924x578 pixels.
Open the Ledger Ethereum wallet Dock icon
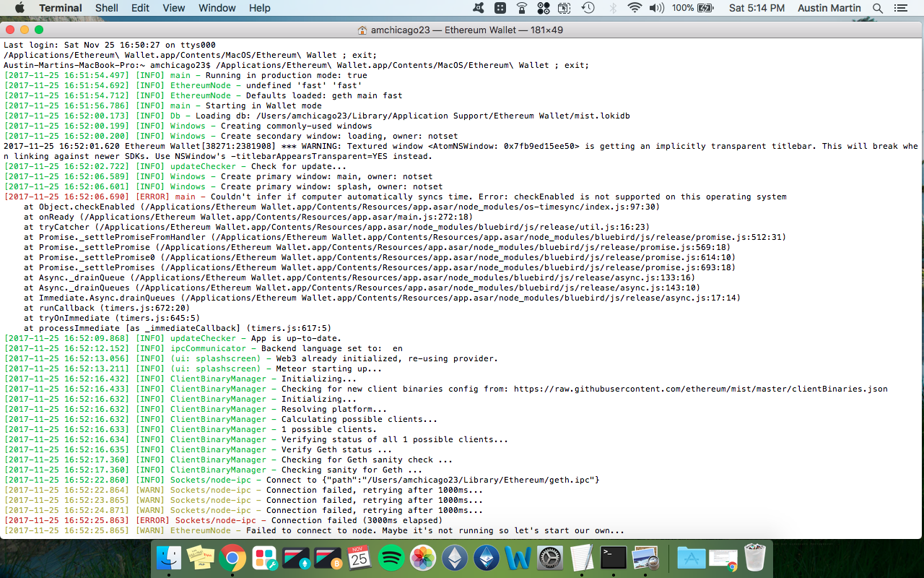click(x=296, y=558)
